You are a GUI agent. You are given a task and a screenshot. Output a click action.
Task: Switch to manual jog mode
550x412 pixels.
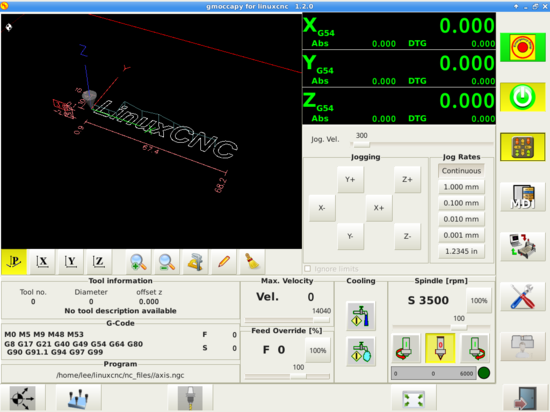[x=522, y=147]
